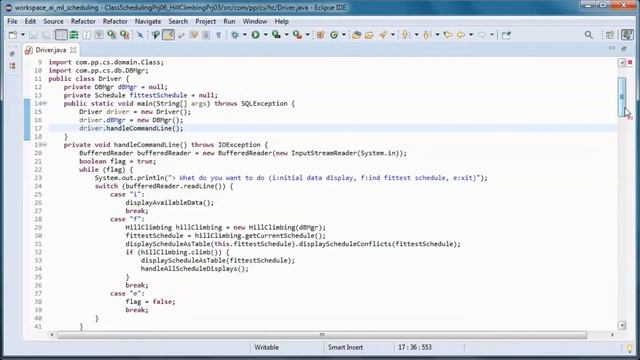The height and width of the screenshot is (360, 640).
Task: Collapse handleCommandLine fold at line 19
Action: point(44,145)
